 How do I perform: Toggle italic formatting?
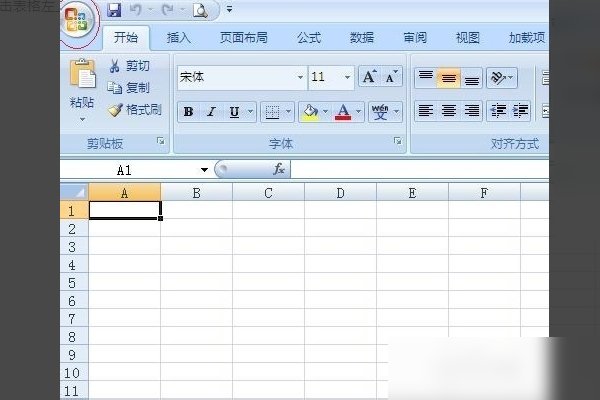pyautogui.click(x=211, y=112)
